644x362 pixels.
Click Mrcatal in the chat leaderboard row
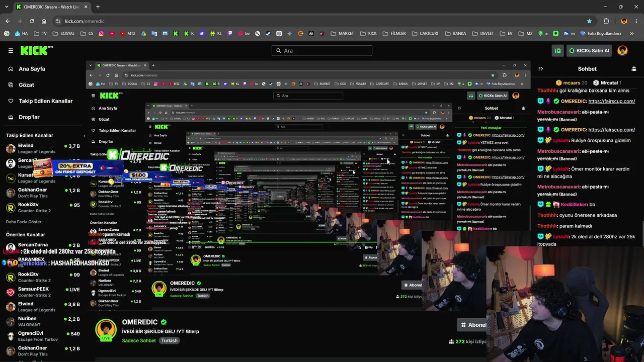pyautogui.click(x=607, y=82)
